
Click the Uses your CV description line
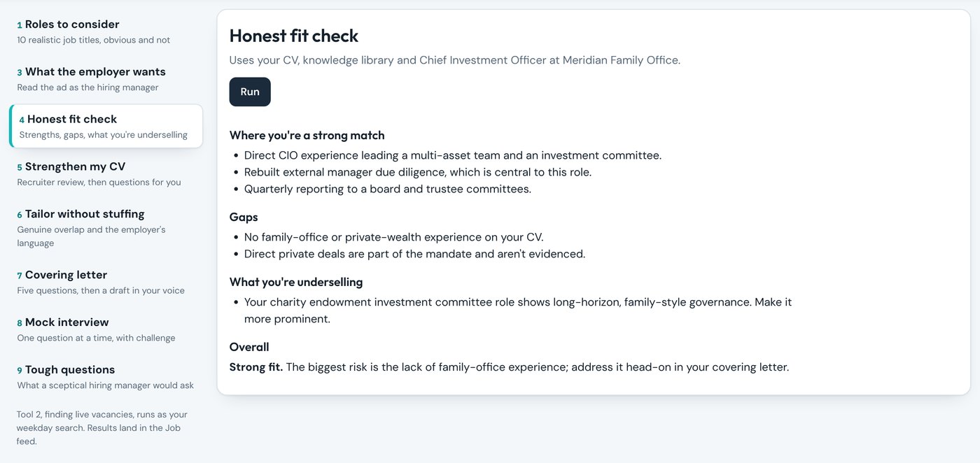[455, 60]
